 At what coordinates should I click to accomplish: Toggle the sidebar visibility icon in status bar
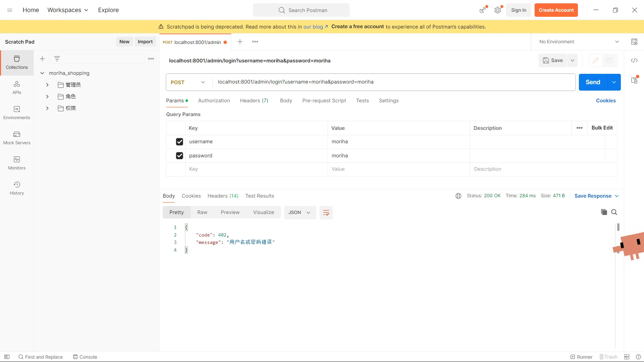point(7,357)
